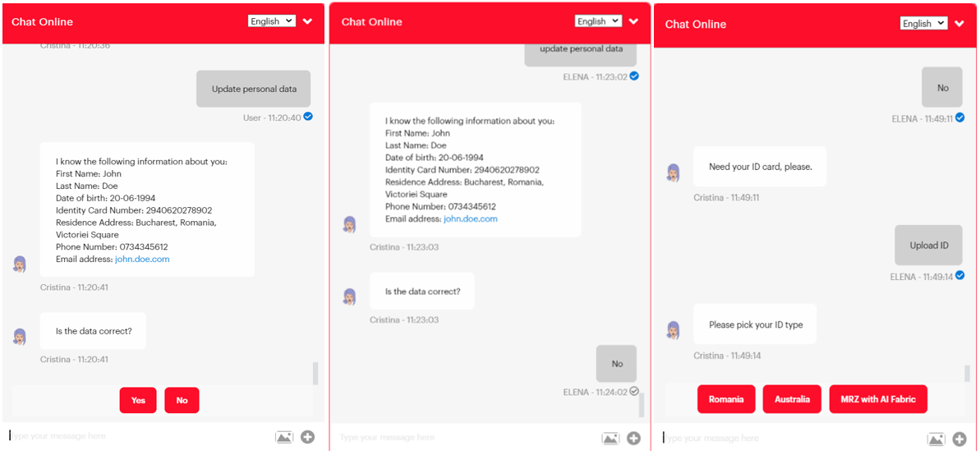Click the red Yes button

(138, 400)
